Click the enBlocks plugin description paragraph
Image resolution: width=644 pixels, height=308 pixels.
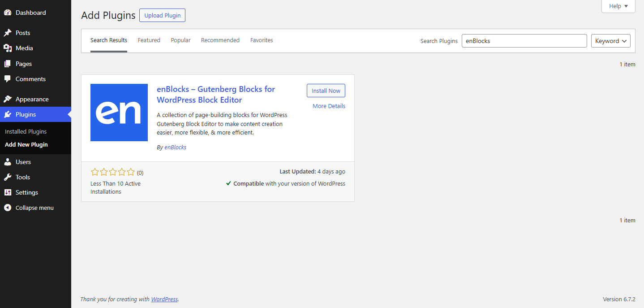pos(222,124)
